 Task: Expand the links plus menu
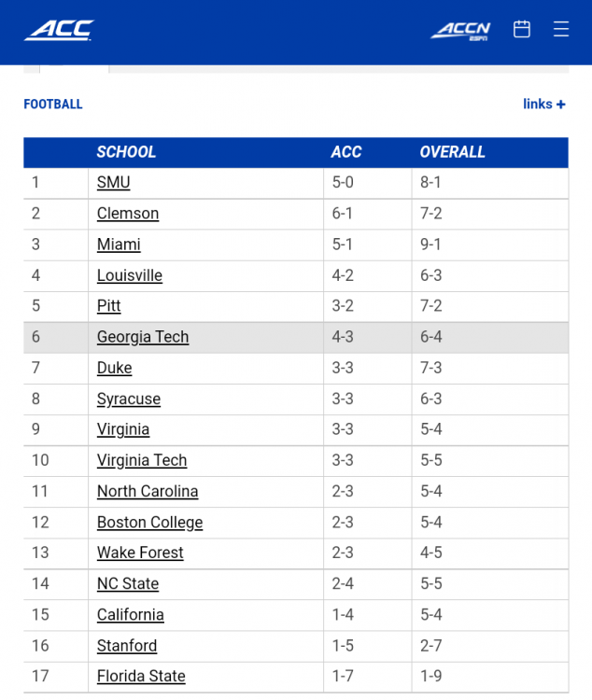coord(544,105)
